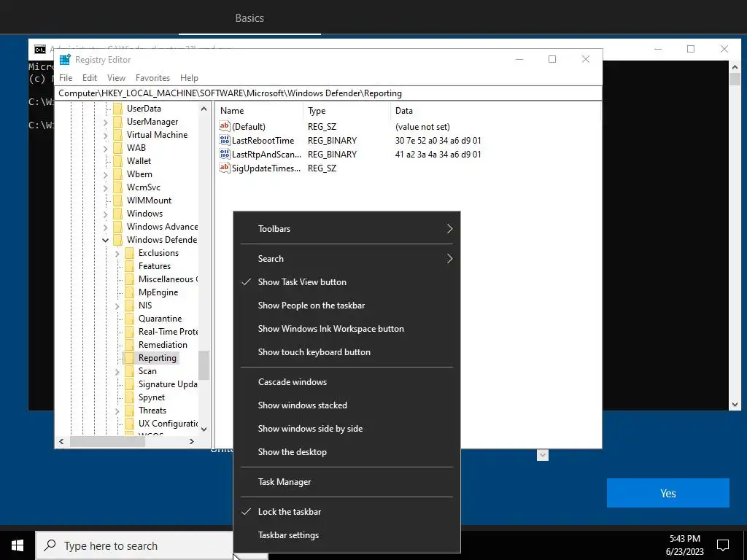Click the Command Prompt window icon
This screenshot has width=747, height=560.
coord(40,49)
